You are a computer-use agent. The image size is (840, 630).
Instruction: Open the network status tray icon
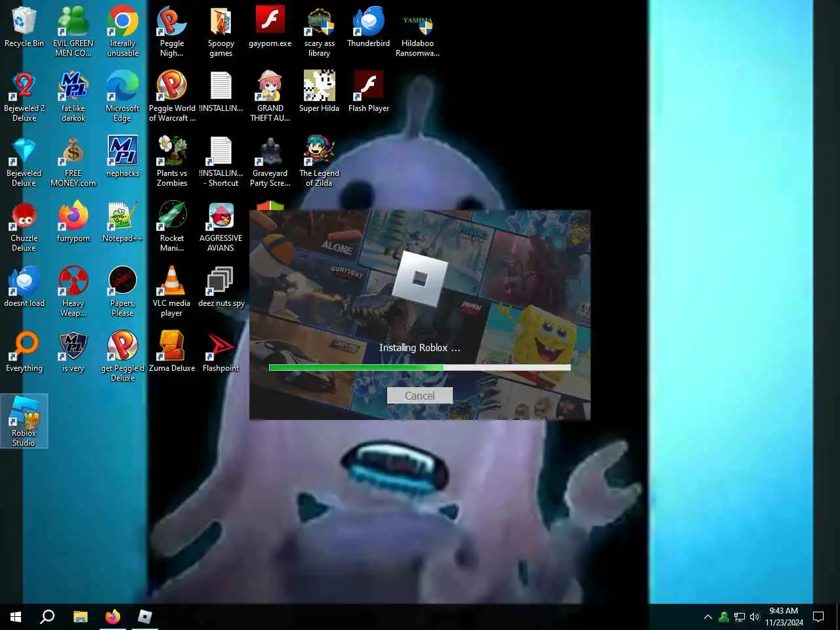pos(739,616)
